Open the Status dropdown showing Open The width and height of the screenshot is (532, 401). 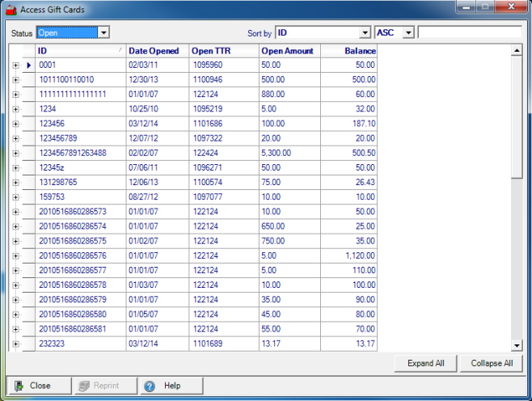click(103, 33)
